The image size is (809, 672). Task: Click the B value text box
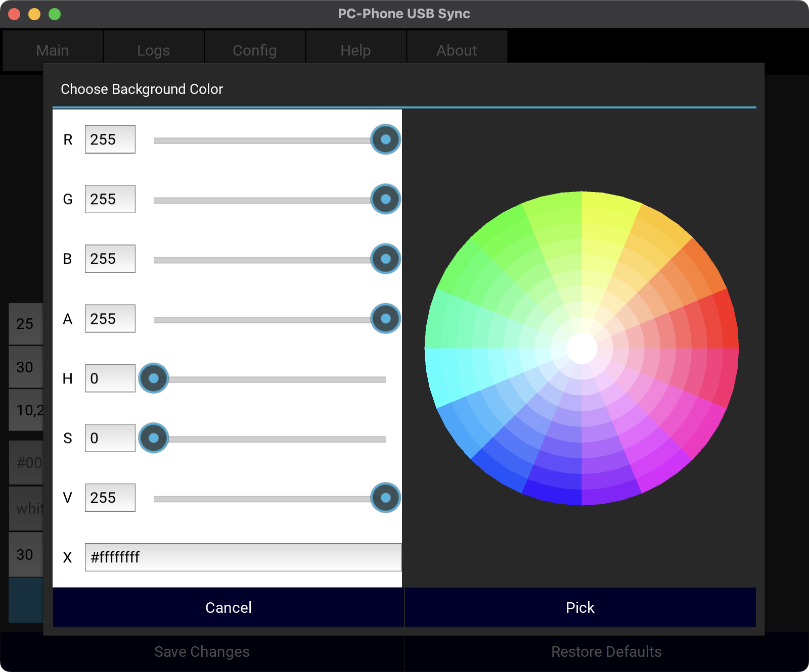point(110,259)
